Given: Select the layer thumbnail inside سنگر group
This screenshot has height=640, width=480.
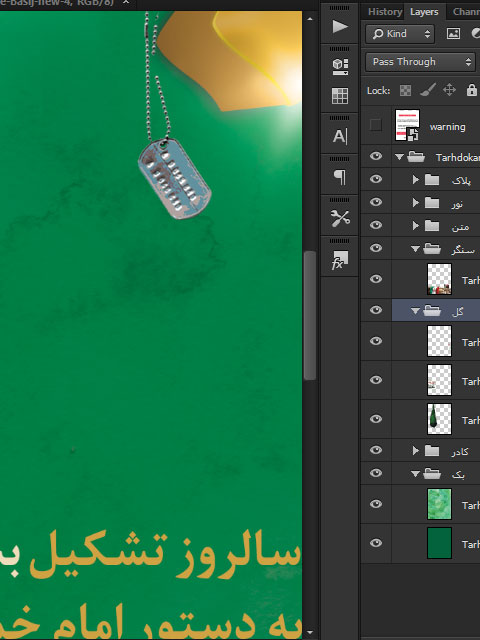Looking at the screenshot, I should tap(439, 279).
